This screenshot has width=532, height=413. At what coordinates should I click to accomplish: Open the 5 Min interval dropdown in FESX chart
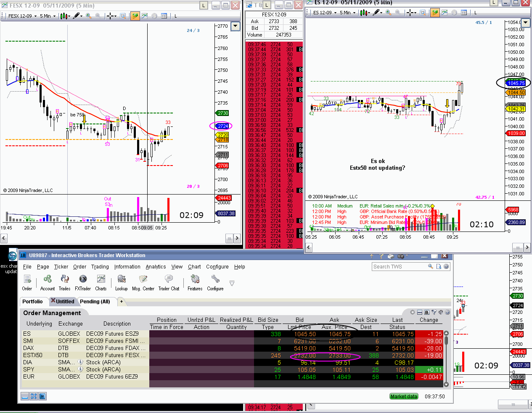point(48,16)
